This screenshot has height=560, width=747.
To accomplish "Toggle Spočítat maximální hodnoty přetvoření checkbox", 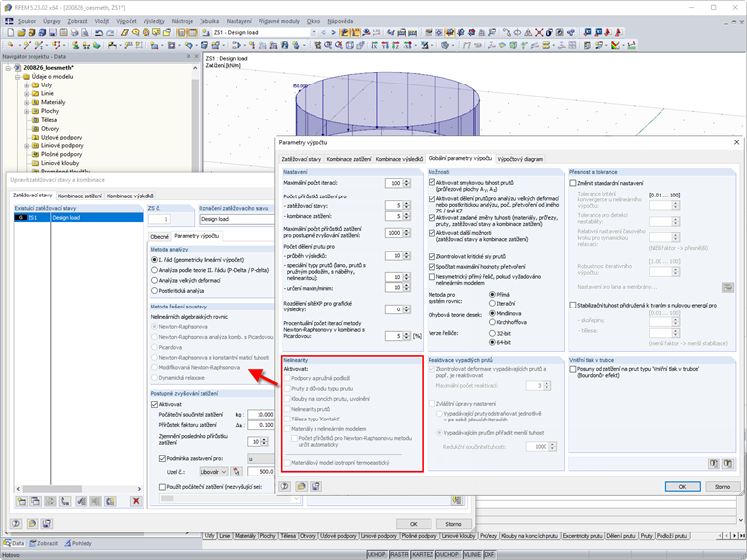I will click(x=431, y=267).
